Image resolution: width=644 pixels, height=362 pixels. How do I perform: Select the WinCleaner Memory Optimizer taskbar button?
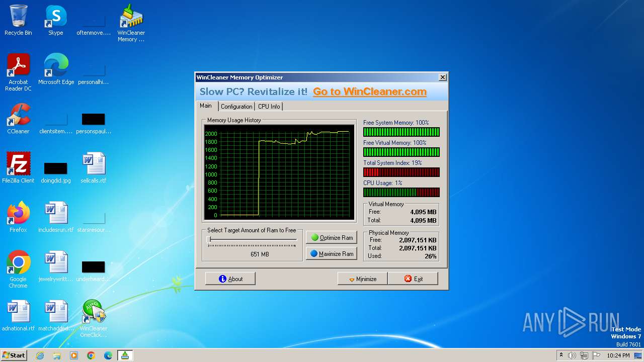125,355
